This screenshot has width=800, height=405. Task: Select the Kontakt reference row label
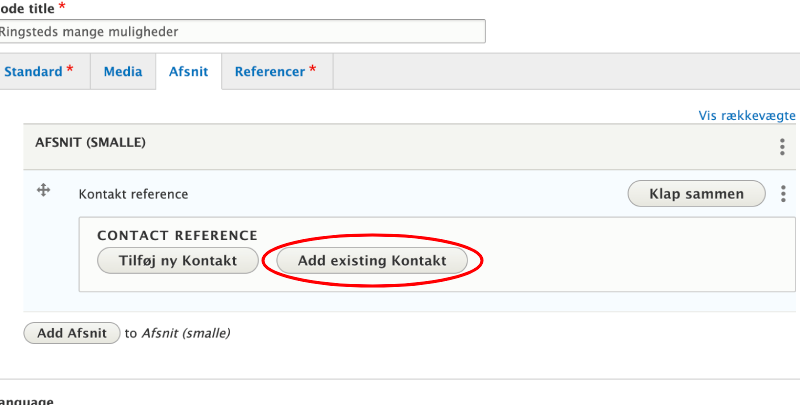[133, 194]
